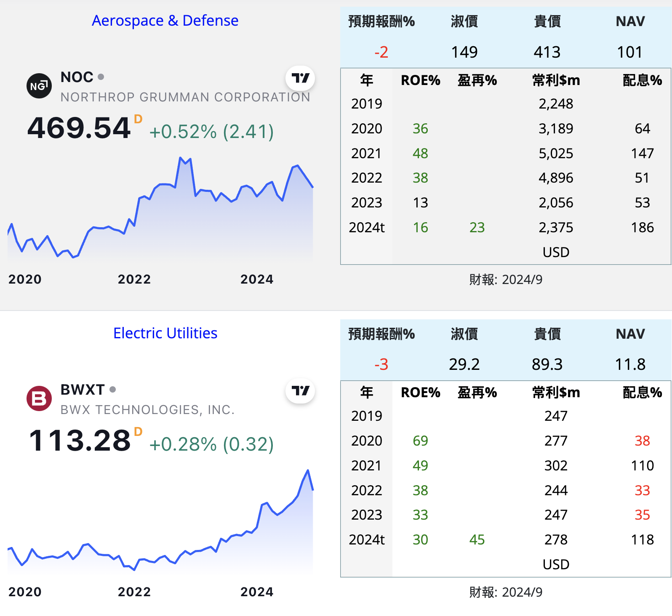This screenshot has height=616, width=672.
Task: Click BWXT 2024t payout value 118
Action: point(643,539)
